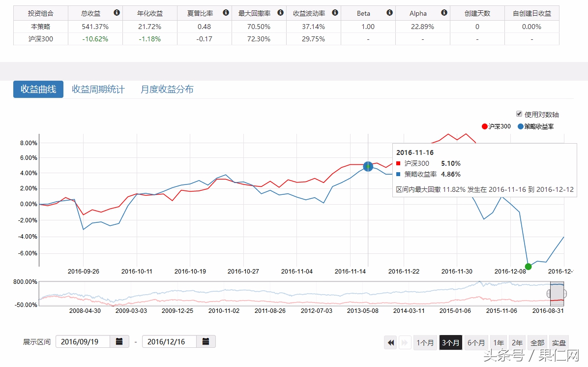Open the calendar icon for the start date
This screenshot has width=588, height=367.
[119, 341]
